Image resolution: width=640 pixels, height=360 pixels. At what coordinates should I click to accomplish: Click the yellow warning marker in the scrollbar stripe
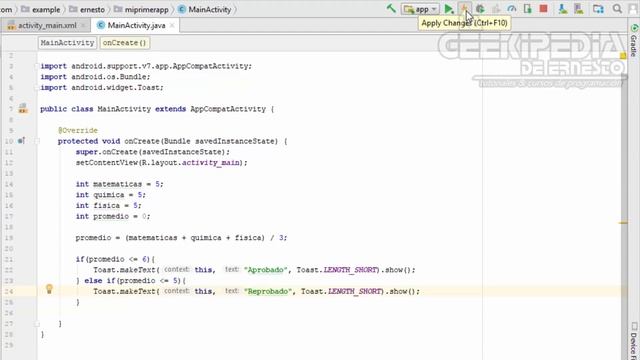[x=623, y=222]
